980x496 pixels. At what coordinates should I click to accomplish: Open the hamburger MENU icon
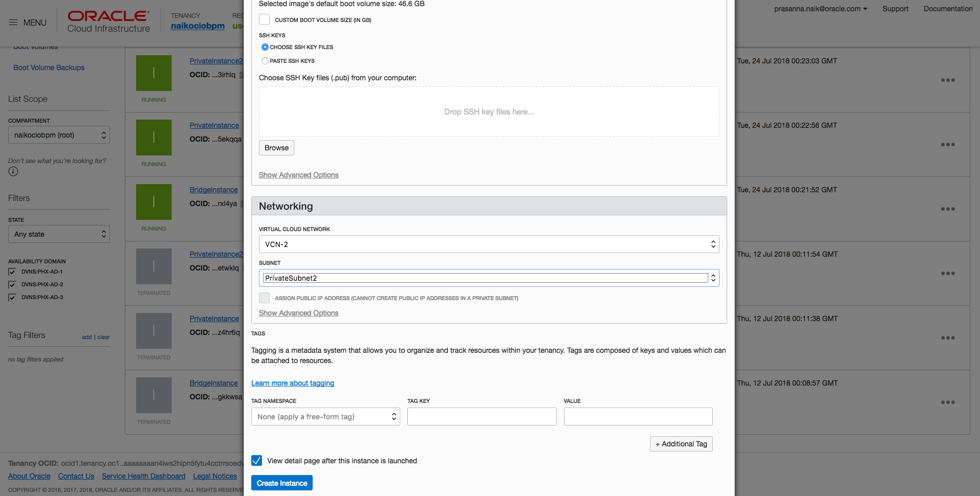pyautogui.click(x=13, y=22)
